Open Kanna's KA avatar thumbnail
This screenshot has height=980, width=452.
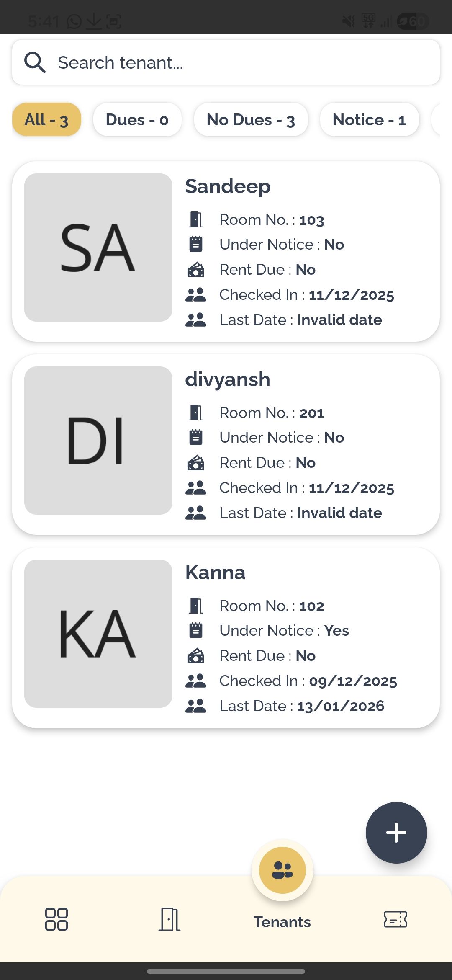tap(98, 634)
